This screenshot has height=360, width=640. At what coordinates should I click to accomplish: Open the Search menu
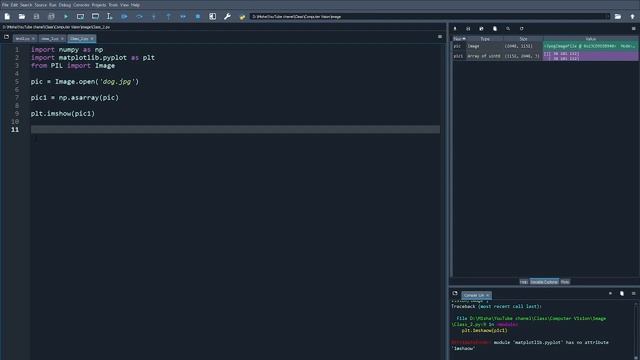tap(26, 5)
